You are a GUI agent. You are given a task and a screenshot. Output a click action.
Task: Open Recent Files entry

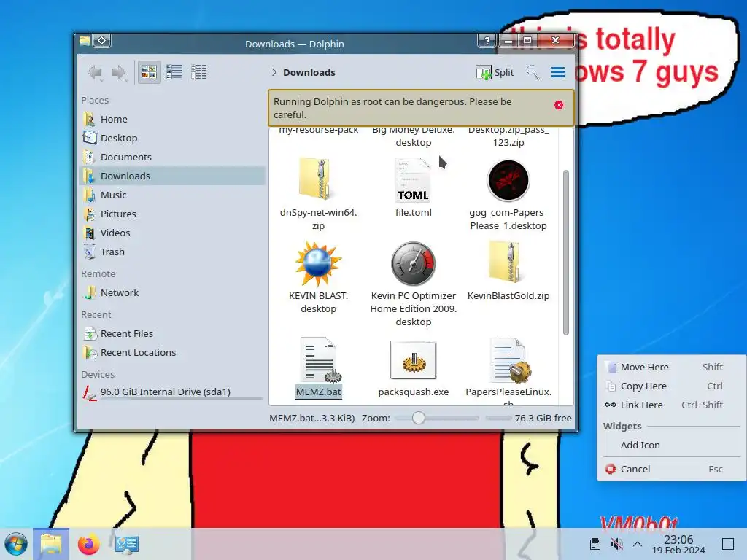click(x=172, y=334)
